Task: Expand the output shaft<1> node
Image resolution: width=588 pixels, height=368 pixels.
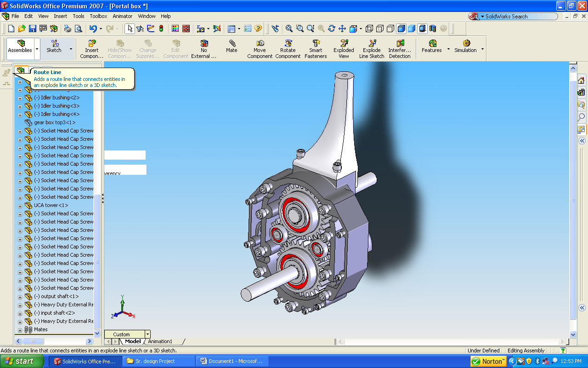Action: point(20,297)
